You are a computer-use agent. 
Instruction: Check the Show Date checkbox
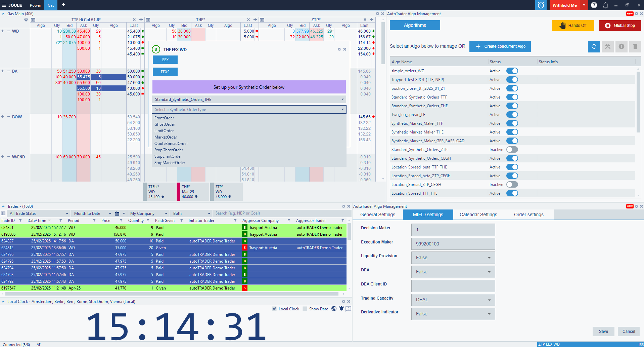click(x=305, y=309)
